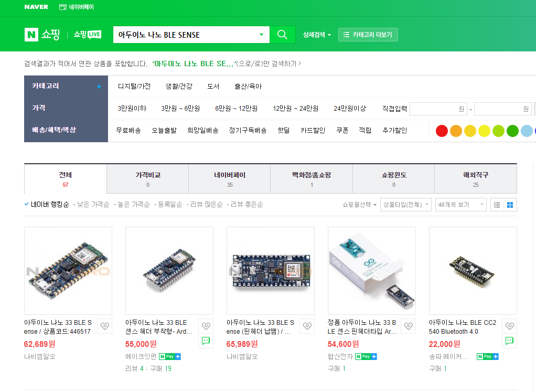Expand search box suggestion arrow
Image resolution: width=536 pixels, height=392 pixels.
[262, 35]
